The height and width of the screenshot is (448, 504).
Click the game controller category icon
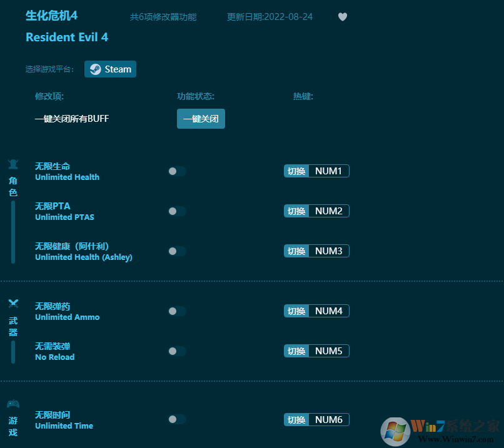point(13,404)
